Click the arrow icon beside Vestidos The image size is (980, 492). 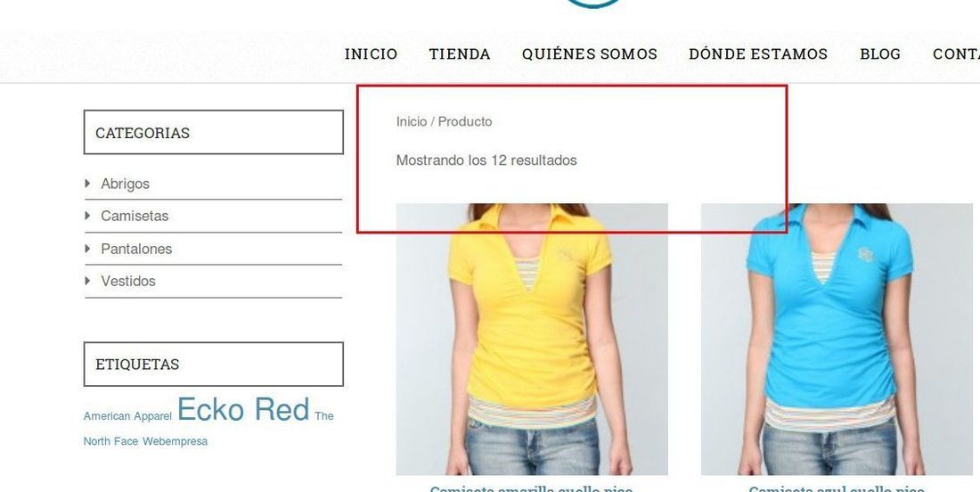click(x=87, y=281)
